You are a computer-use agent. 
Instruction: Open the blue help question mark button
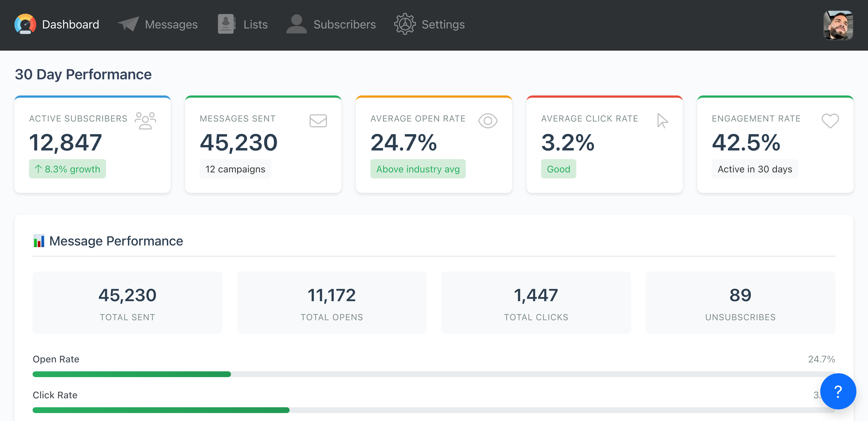point(838,391)
